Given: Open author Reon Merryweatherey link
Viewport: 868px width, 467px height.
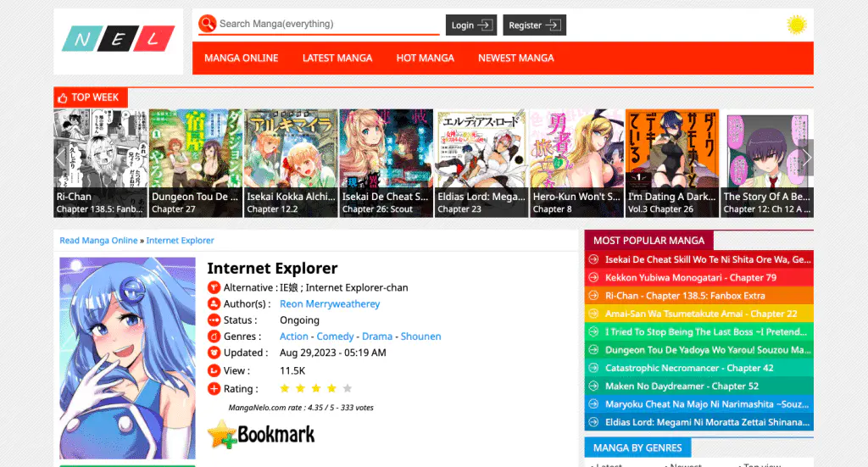Looking at the screenshot, I should point(330,303).
